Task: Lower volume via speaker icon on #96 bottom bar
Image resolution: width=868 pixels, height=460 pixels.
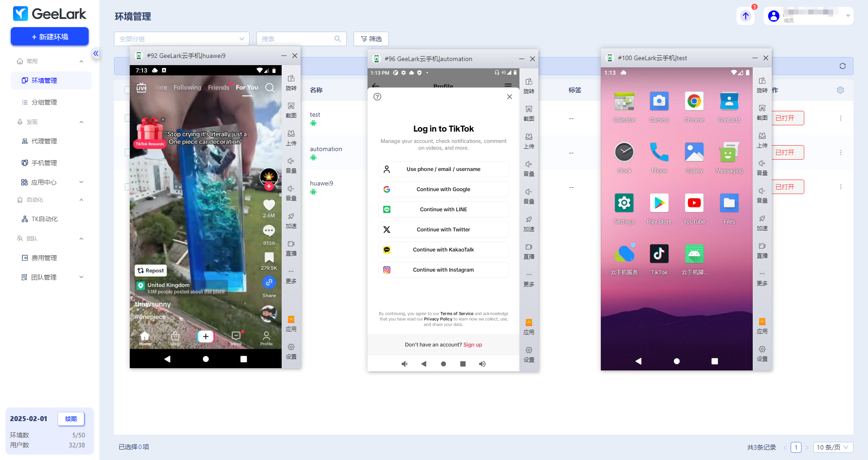Action: (x=405, y=364)
